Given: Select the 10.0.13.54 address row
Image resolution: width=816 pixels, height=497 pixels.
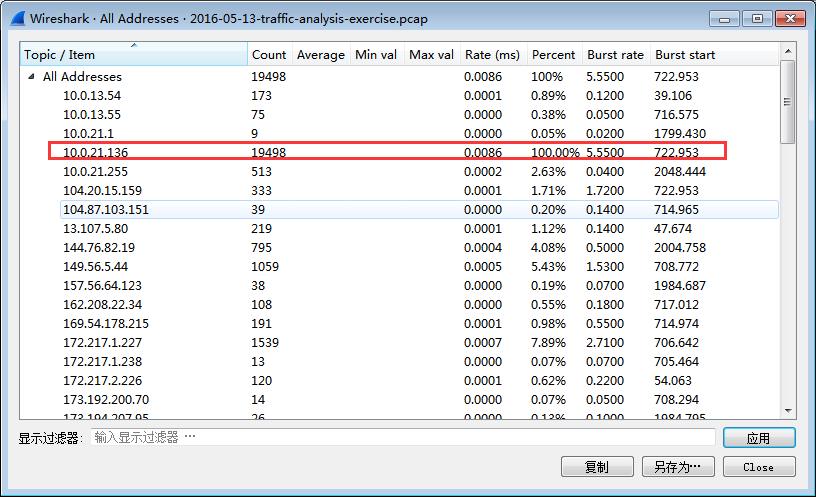Looking at the screenshot, I should [399, 96].
